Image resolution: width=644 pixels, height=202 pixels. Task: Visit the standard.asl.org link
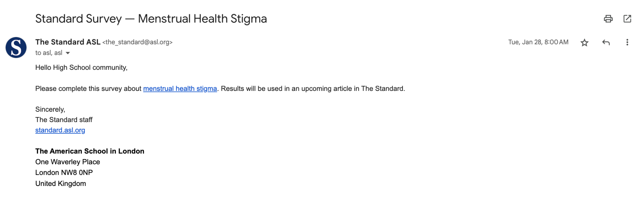[60, 130]
